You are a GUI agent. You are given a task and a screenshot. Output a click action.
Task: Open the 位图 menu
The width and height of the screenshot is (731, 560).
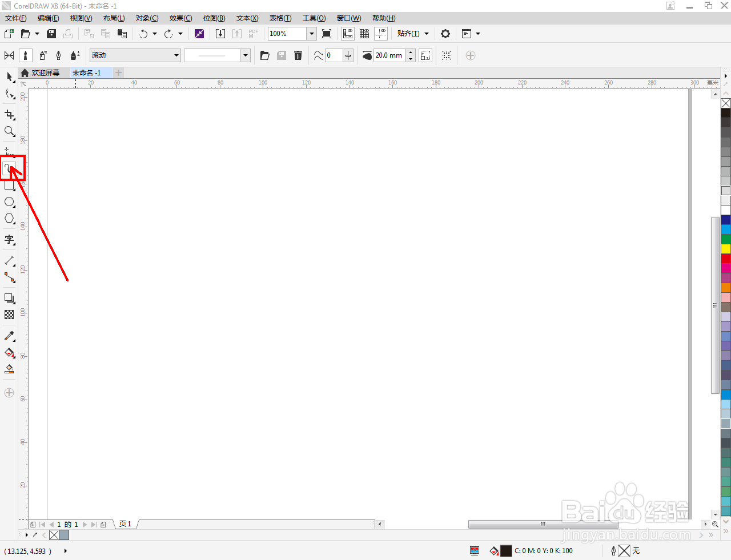214,18
